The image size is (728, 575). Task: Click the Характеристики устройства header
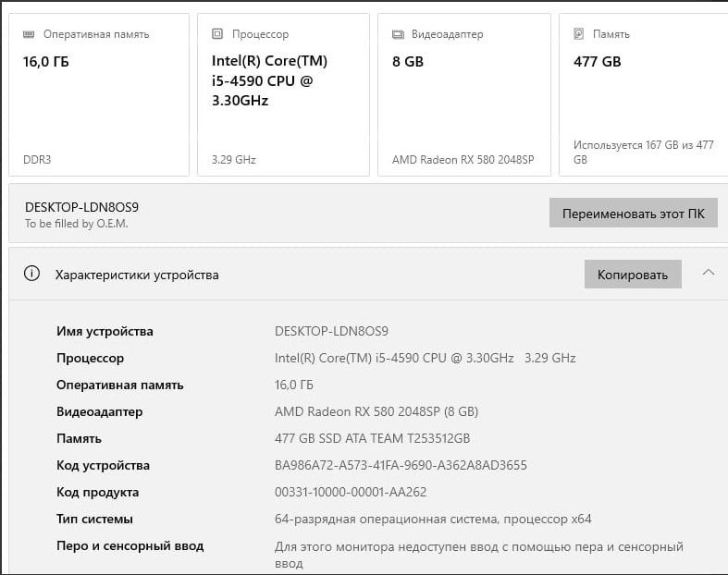[137, 275]
